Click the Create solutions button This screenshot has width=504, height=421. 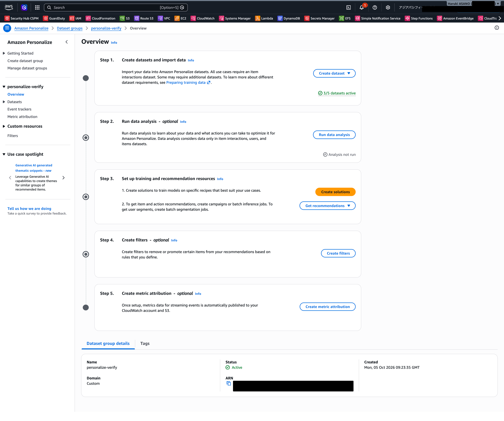point(335,192)
